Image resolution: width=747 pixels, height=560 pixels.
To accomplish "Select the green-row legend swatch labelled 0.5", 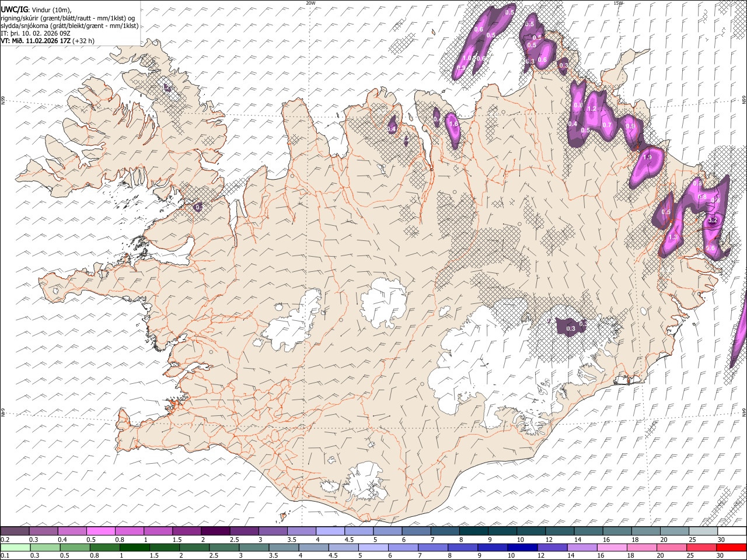I will [x=75, y=547].
